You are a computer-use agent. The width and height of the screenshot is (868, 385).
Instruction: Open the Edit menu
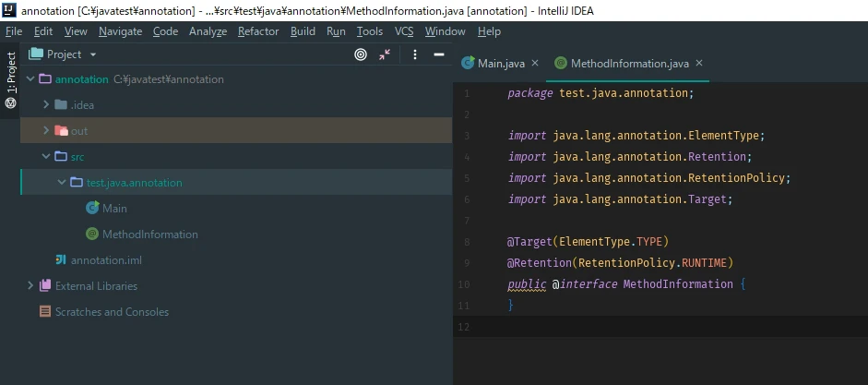click(x=43, y=31)
